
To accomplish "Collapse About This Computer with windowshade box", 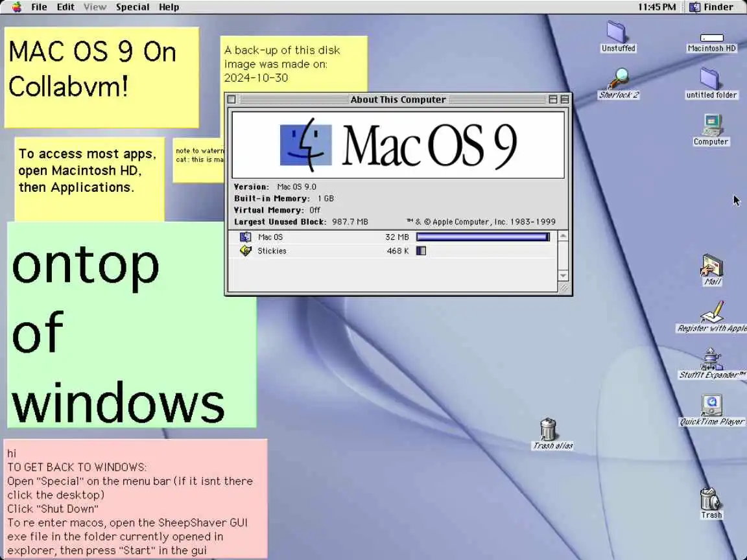I will point(565,100).
